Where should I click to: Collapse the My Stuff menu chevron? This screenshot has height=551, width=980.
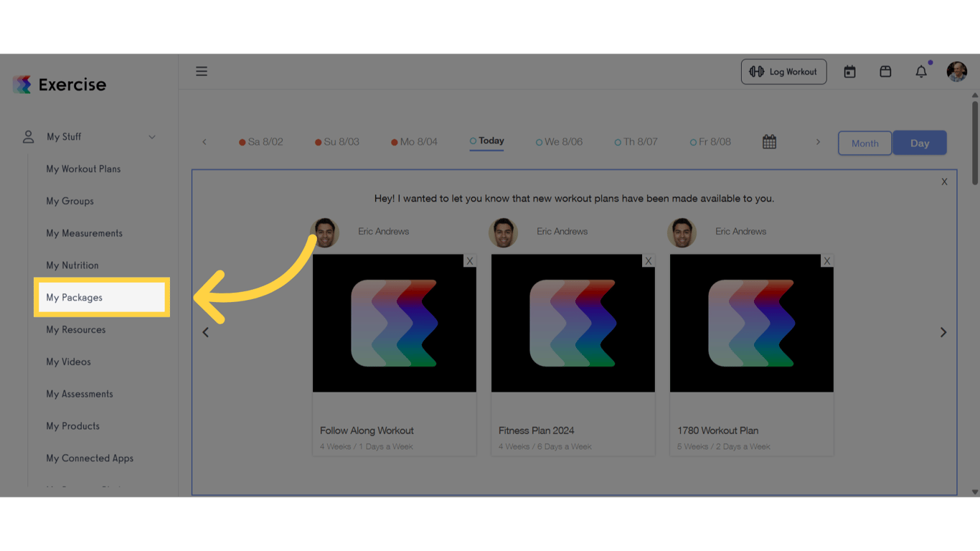152,137
